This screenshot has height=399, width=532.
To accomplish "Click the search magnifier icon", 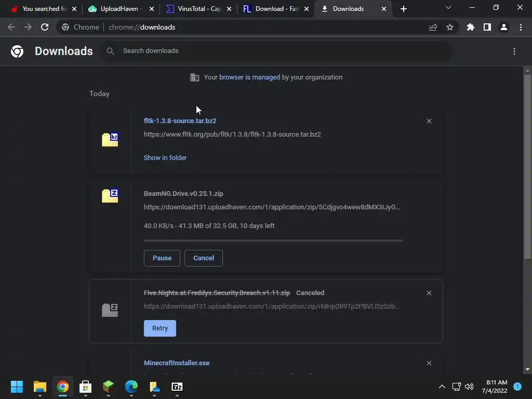I will (x=110, y=51).
